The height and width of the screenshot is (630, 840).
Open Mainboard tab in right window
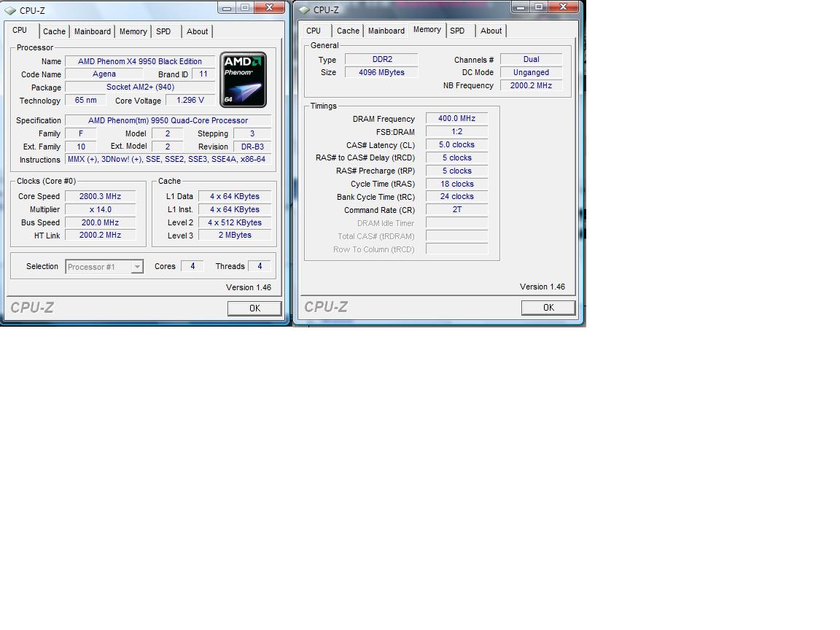pos(386,31)
